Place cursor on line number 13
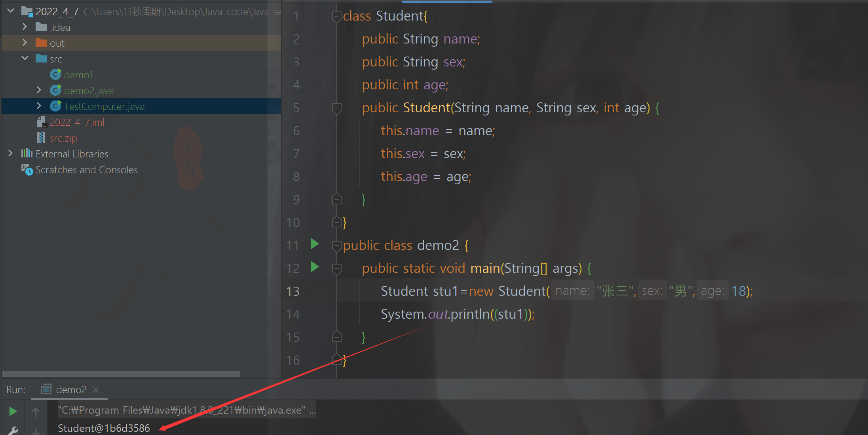868x435 pixels. click(293, 291)
